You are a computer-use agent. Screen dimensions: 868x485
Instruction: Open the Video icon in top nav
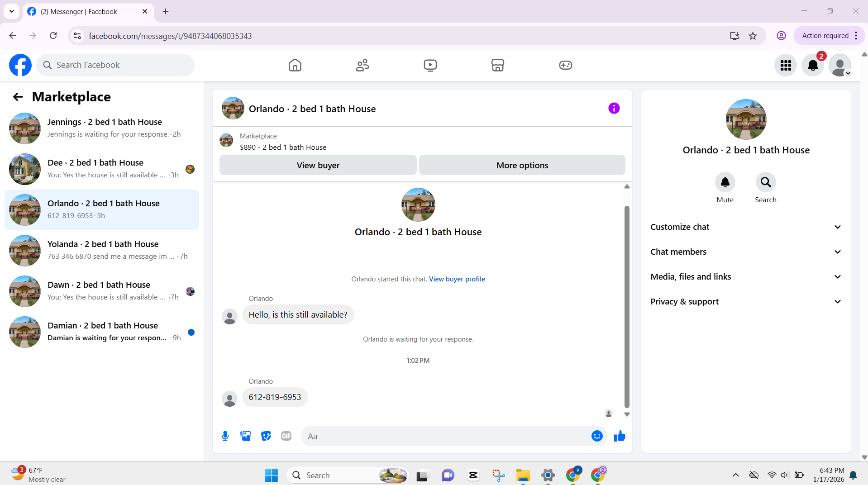coord(430,65)
